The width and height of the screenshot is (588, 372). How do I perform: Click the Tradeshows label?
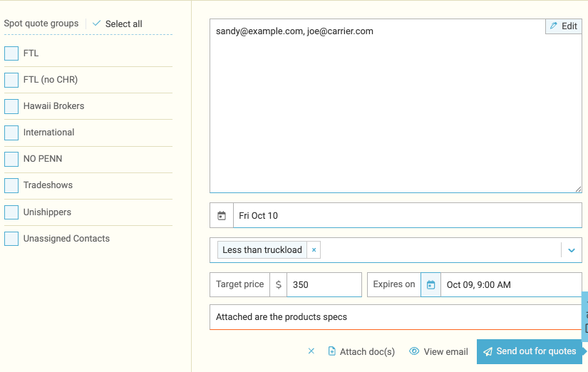point(48,185)
